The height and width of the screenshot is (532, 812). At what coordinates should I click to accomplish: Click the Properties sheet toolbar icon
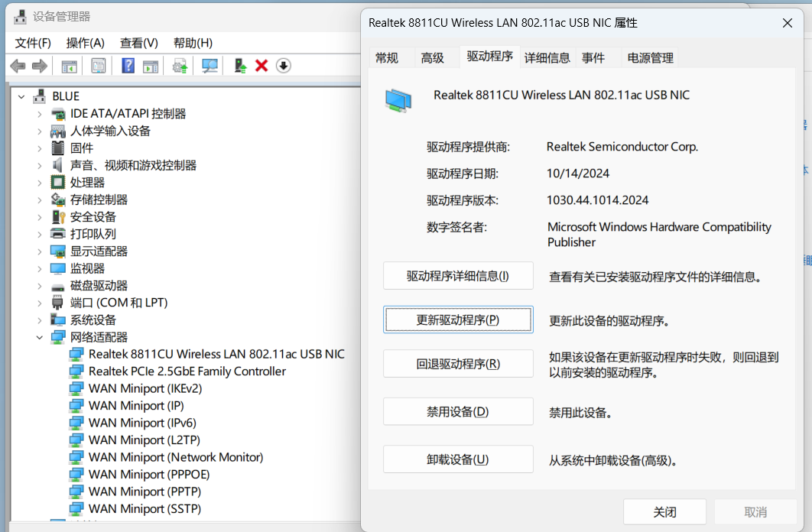[x=99, y=66]
